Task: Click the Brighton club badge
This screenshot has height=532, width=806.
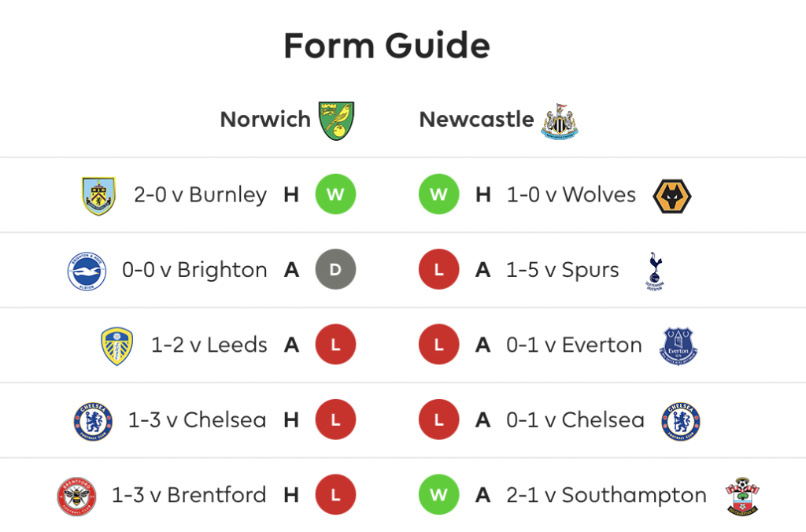Action: (x=87, y=271)
